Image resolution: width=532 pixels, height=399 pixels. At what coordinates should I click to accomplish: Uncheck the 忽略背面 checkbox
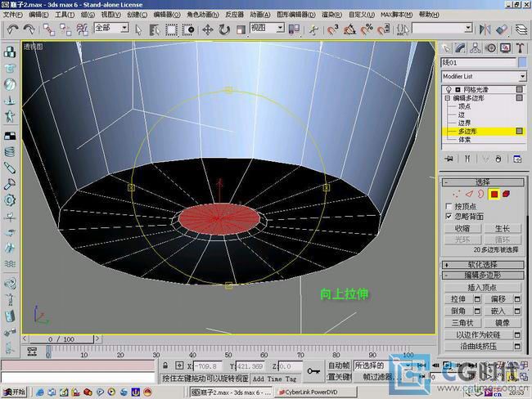click(x=449, y=217)
